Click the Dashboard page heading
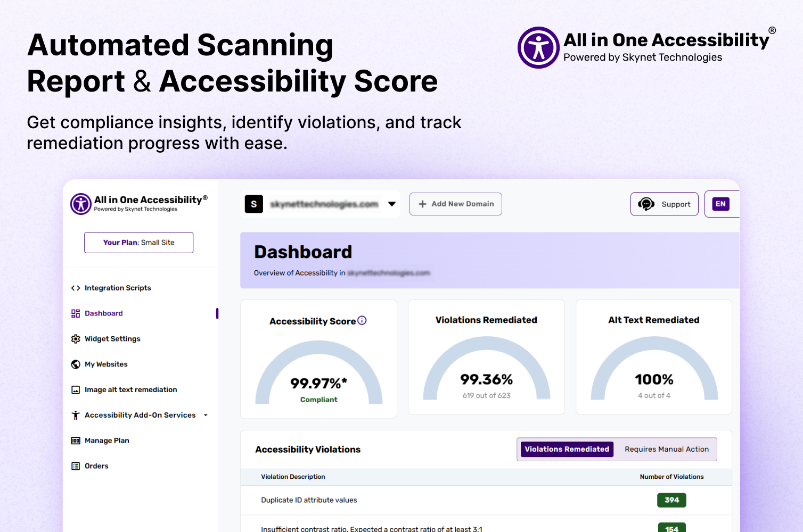The image size is (803, 532). click(x=303, y=252)
